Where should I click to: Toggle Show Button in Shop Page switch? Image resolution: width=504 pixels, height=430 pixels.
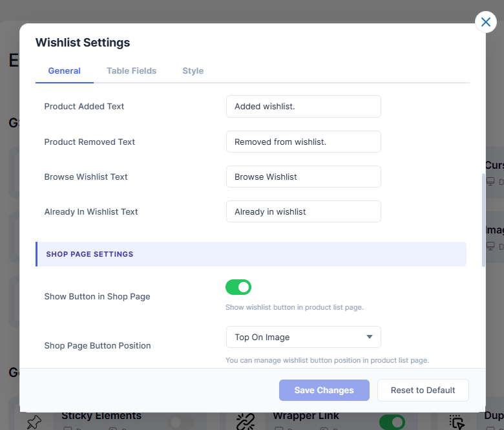click(238, 287)
